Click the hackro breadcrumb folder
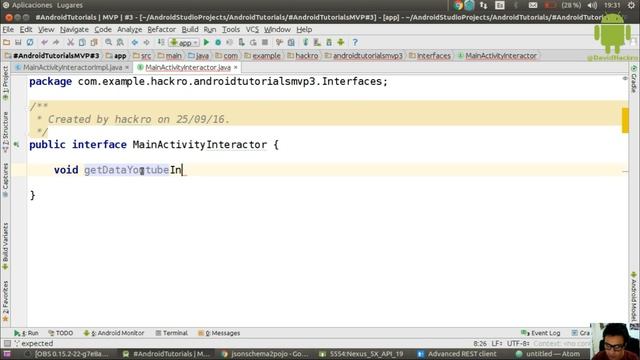 302,56
